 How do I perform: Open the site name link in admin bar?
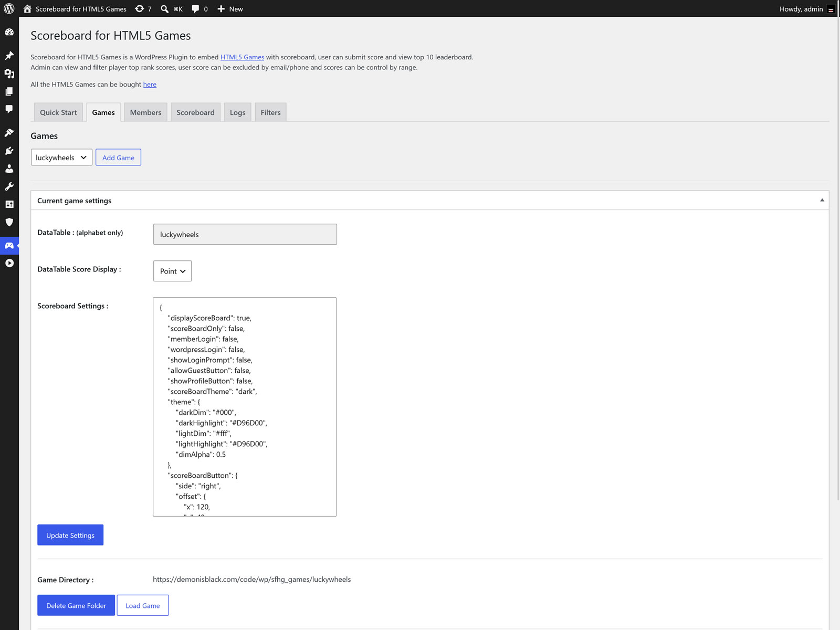81,9
